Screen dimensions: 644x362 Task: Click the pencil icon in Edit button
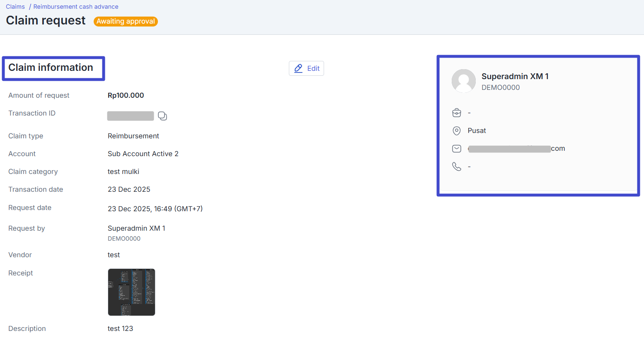pyautogui.click(x=298, y=68)
